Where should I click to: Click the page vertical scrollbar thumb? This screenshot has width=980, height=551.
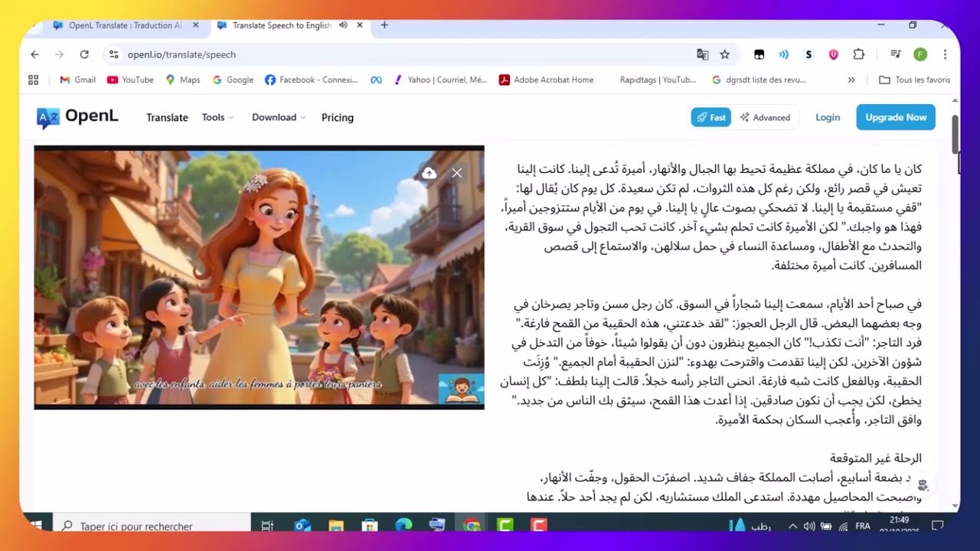(955, 134)
